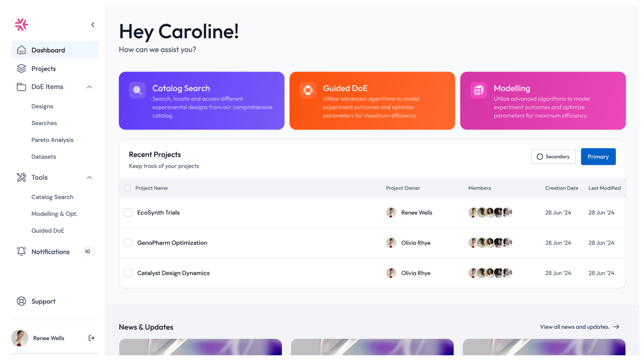Click the Modelling card cube icon
Image resolution: width=644 pixels, height=360 pixels.
pos(478,90)
